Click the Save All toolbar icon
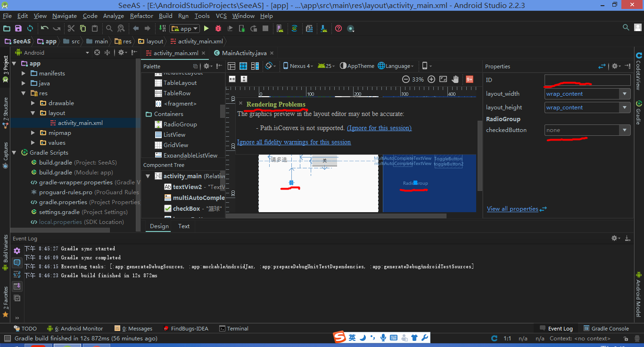644x347 pixels. pyautogui.click(x=18, y=28)
